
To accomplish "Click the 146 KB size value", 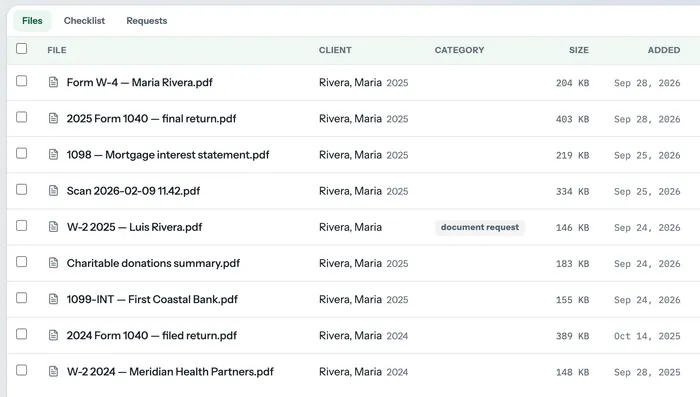I will coord(572,228).
